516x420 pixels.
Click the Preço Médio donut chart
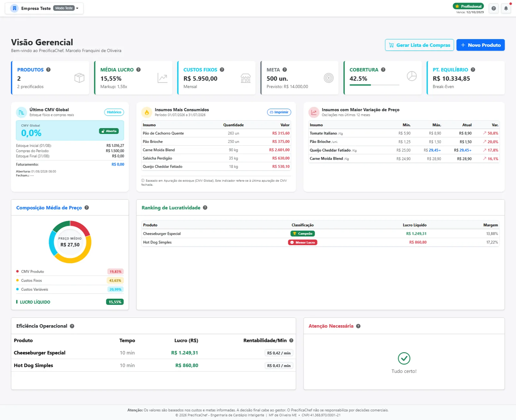70,242
